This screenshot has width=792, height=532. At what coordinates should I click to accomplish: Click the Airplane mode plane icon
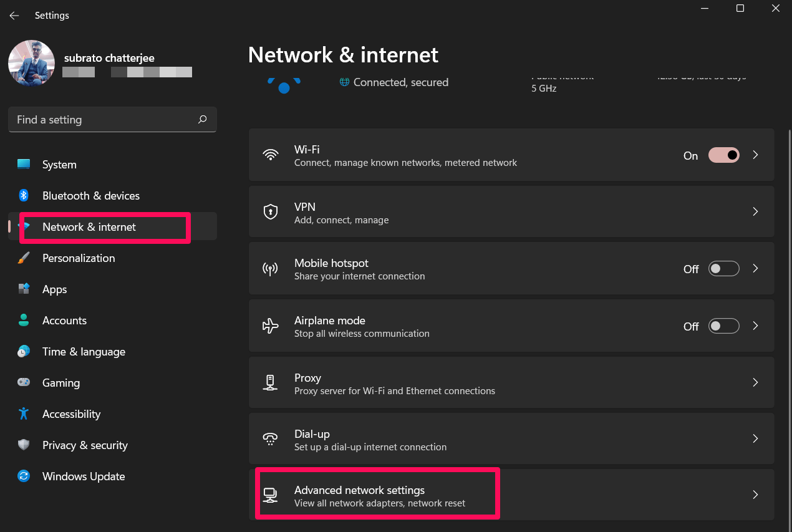tap(270, 326)
